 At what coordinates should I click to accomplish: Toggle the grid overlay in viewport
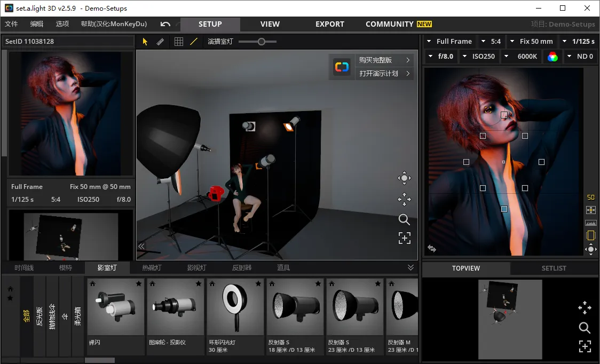179,42
